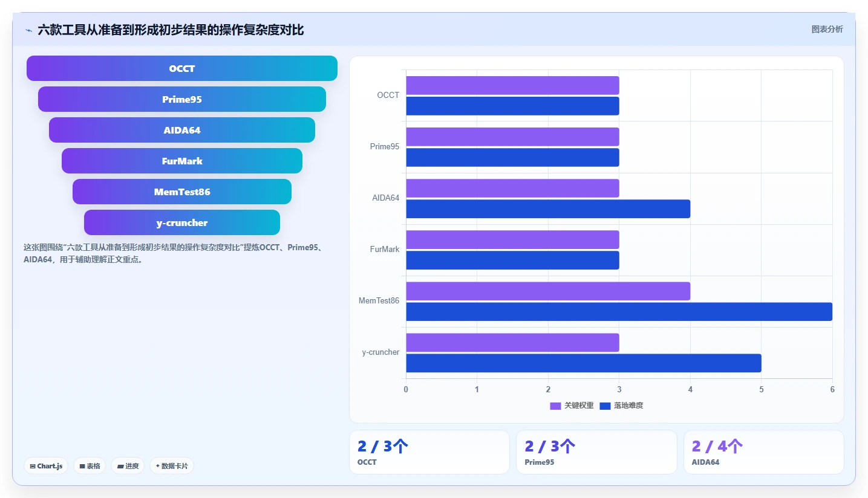Click the lightning icon beside the title
868x498 pixels.
pyautogui.click(x=28, y=30)
